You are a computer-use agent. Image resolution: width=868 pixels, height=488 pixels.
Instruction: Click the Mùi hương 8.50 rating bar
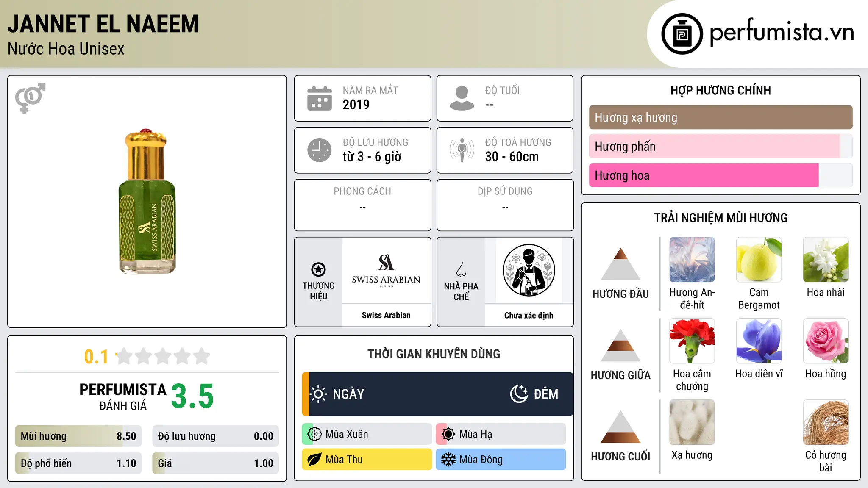pos(78,436)
